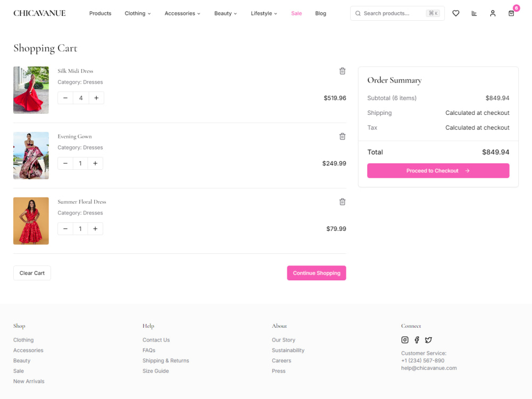Open the Our Story link
The image size is (532, 399).
[284, 340]
